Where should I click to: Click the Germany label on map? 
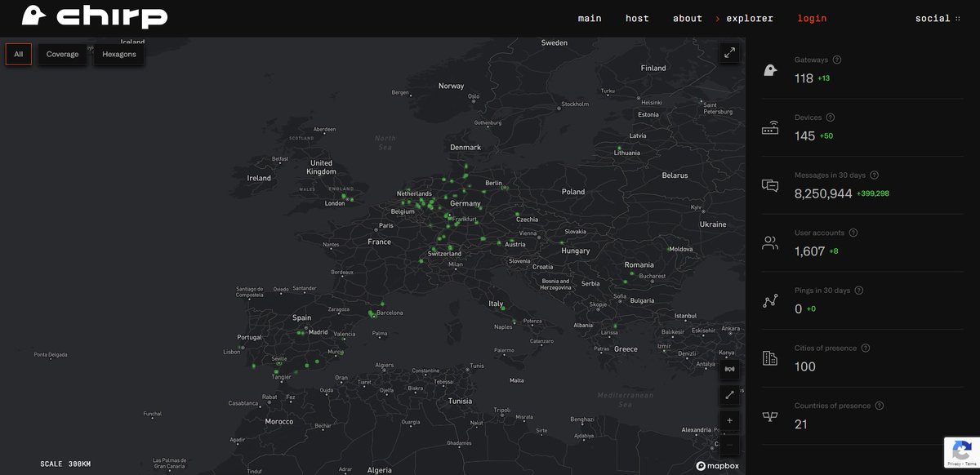pos(465,203)
